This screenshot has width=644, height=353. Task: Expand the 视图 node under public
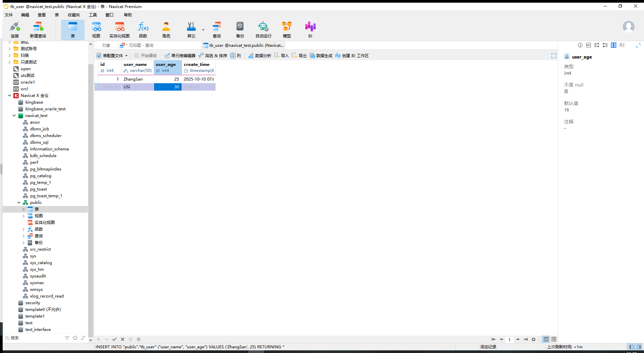click(x=24, y=216)
